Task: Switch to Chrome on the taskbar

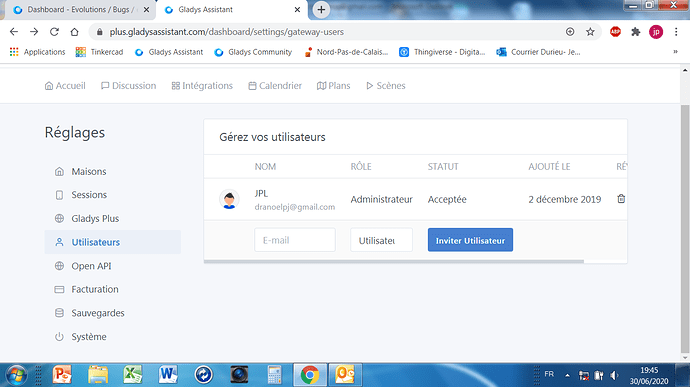Action: [x=310, y=375]
